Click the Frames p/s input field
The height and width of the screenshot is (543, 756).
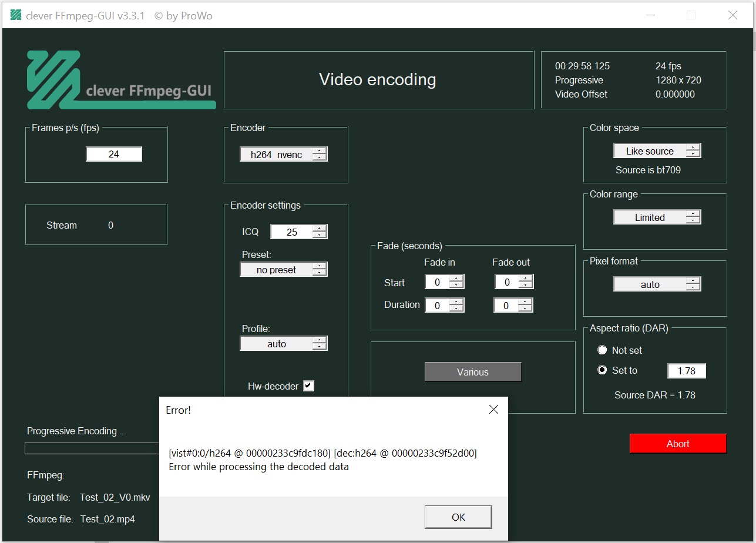coord(114,154)
